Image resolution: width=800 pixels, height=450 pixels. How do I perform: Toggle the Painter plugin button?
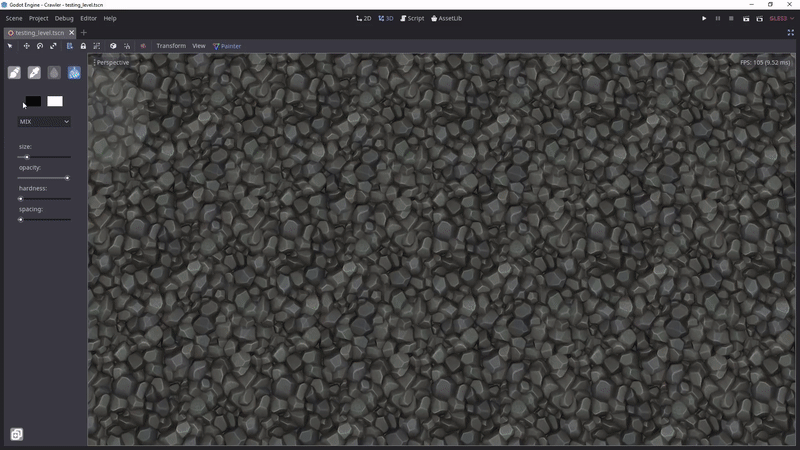227,46
